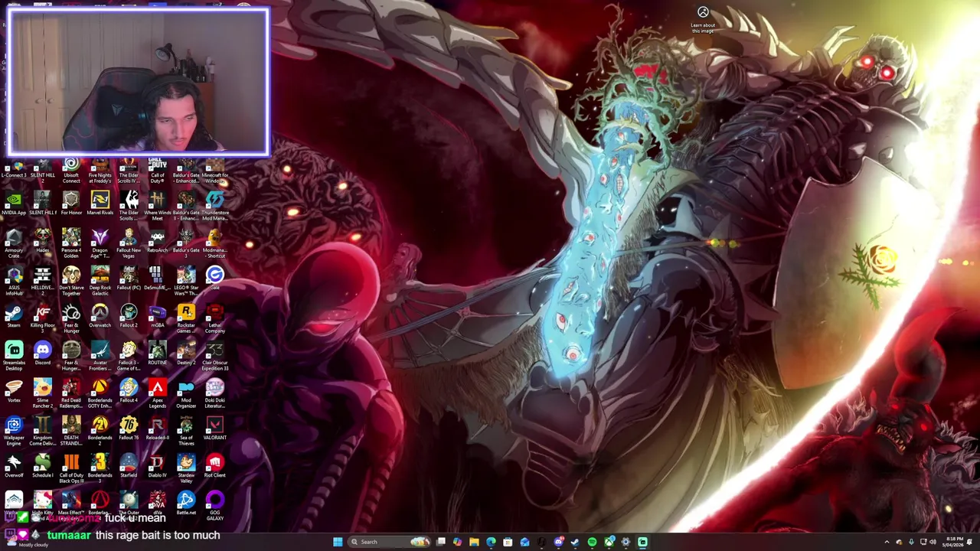Open the taskbar clock and date

[x=955, y=542]
